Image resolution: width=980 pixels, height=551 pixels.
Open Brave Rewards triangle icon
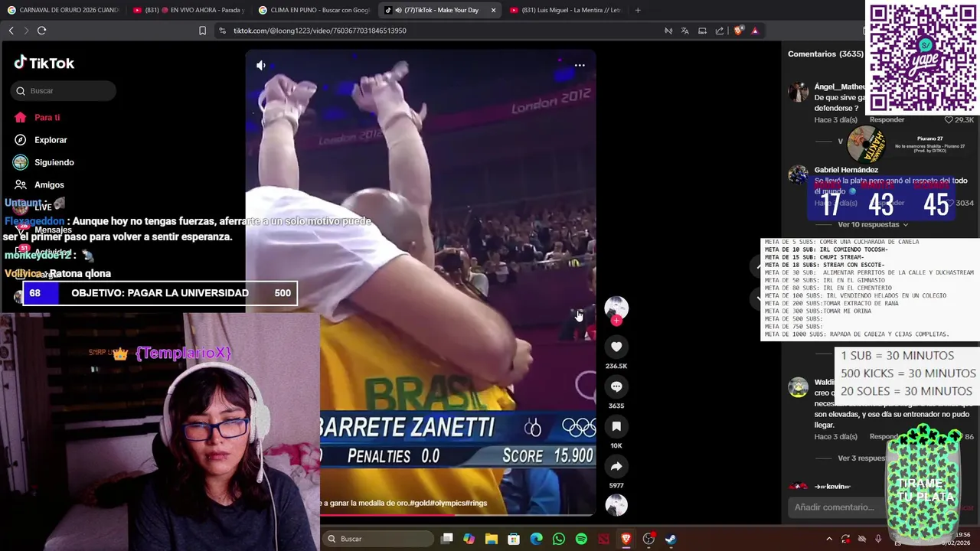coord(755,31)
